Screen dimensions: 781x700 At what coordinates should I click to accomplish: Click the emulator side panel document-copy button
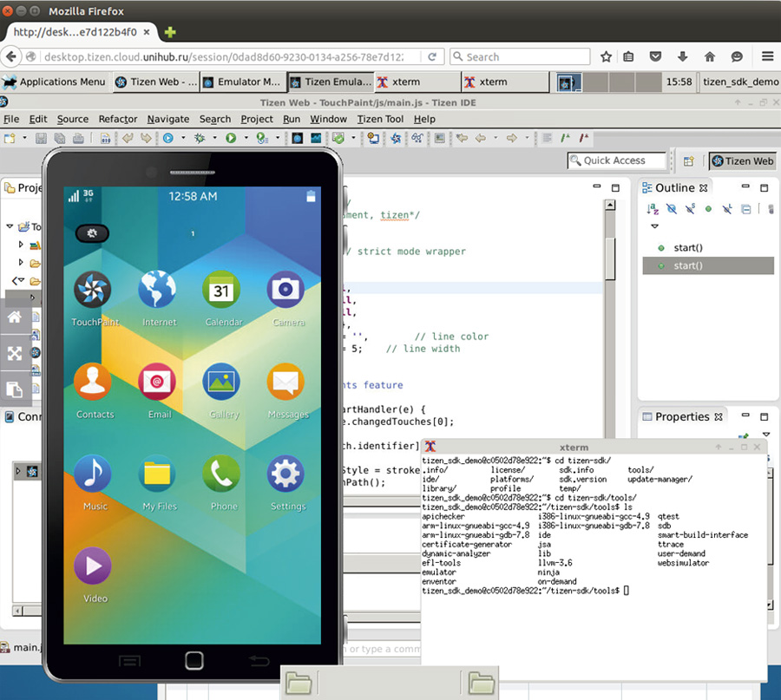[15, 389]
